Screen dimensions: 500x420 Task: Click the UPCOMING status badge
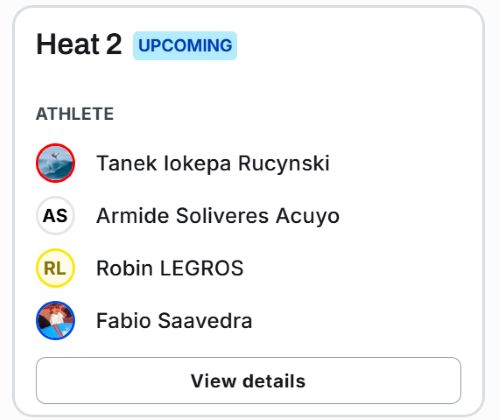(185, 46)
